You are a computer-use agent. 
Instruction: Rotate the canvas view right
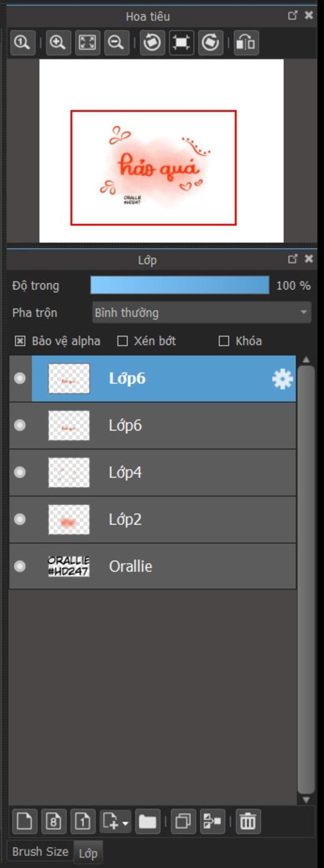[210, 43]
